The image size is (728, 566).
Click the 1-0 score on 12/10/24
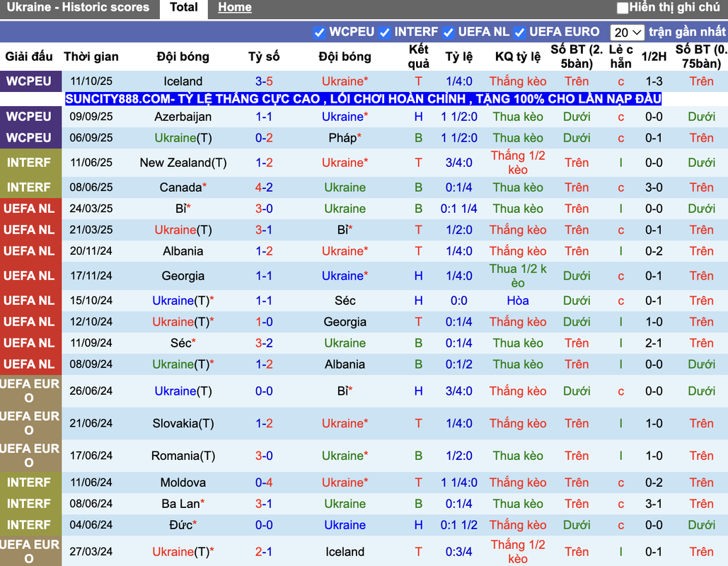point(264,322)
